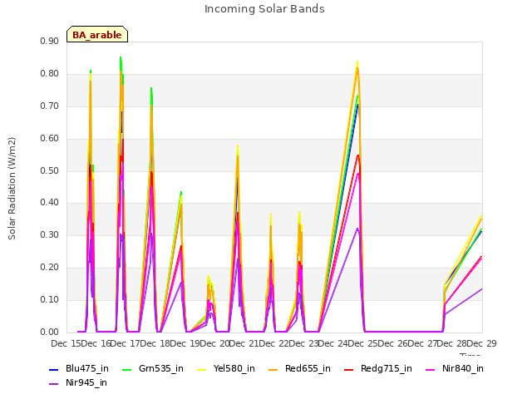Click the BA_arable annotation label
Image resolution: width=532 pixels, height=399 pixels.
click(97, 34)
